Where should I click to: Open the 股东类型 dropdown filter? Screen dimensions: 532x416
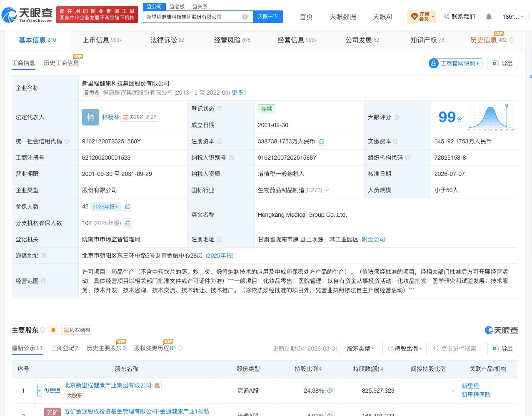click(x=360, y=348)
